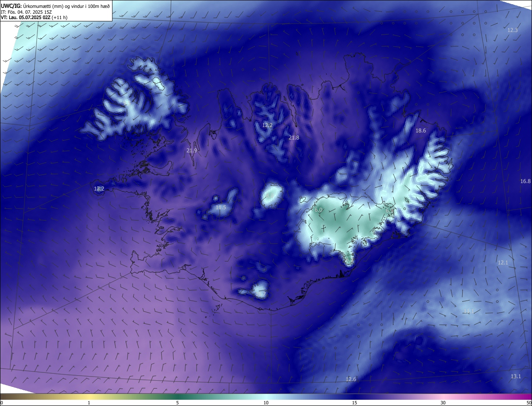
Task: Click the 12.1 value label on the map
Action: pos(503,263)
